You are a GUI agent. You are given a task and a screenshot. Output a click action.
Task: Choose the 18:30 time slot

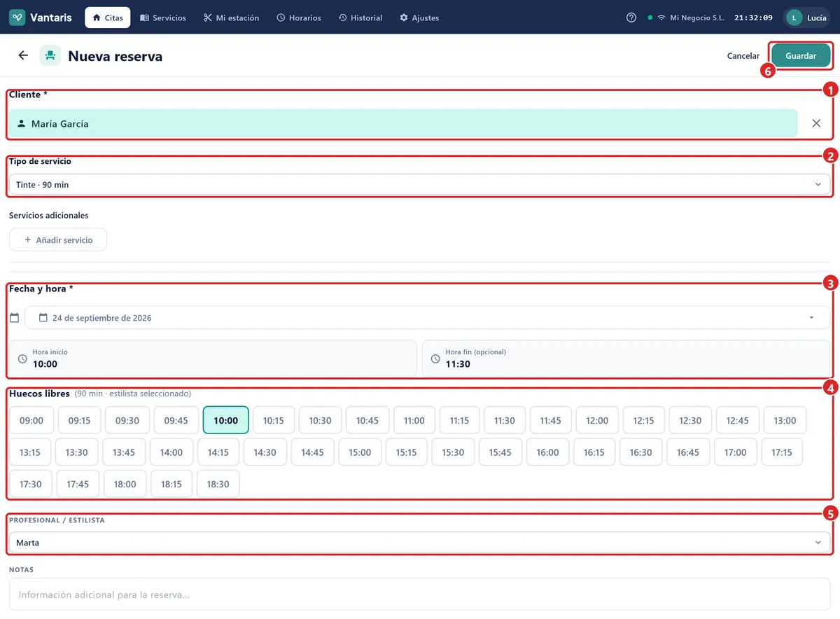click(x=218, y=484)
